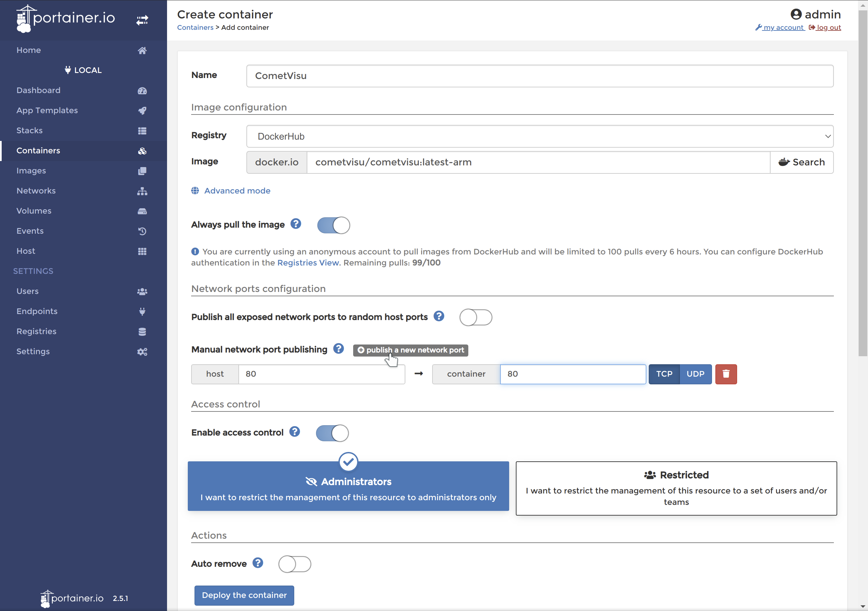The width and height of the screenshot is (868, 611).
Task: Click the Host grid icon
Action: [x=142, y=251]
